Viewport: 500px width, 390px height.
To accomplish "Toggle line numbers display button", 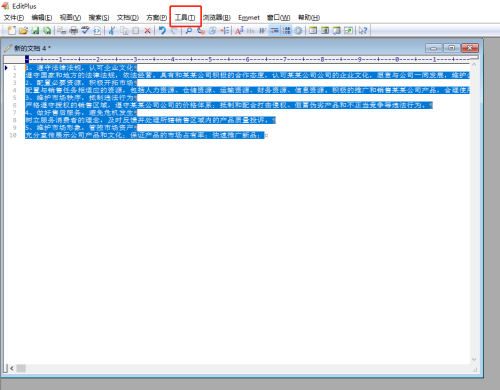I will pos(286,31).
